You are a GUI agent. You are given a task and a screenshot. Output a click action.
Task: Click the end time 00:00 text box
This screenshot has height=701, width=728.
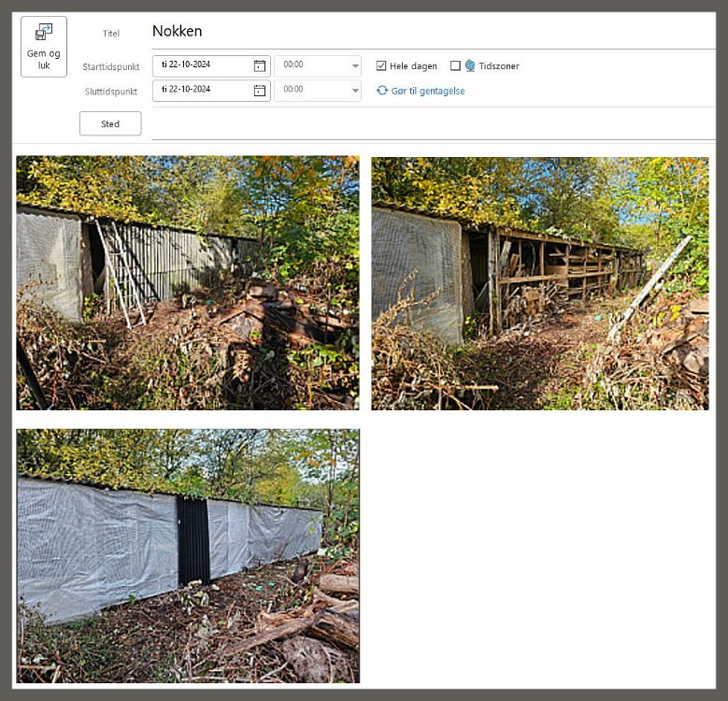pyautogui.click(x=310, y=91)
